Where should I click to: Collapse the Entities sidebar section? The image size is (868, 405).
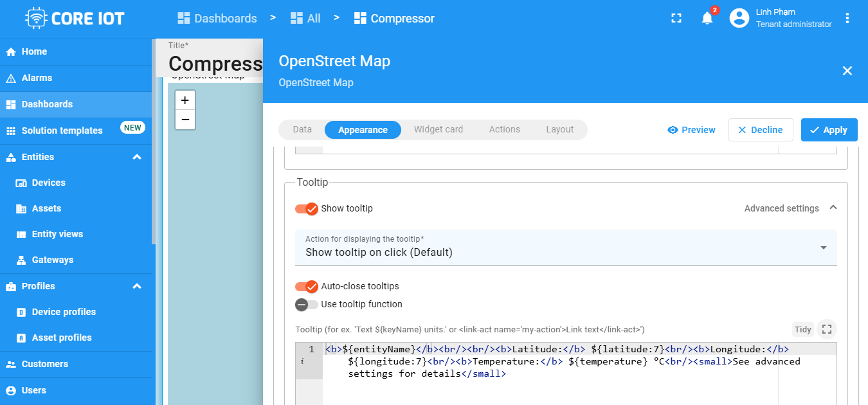point(137,157)
